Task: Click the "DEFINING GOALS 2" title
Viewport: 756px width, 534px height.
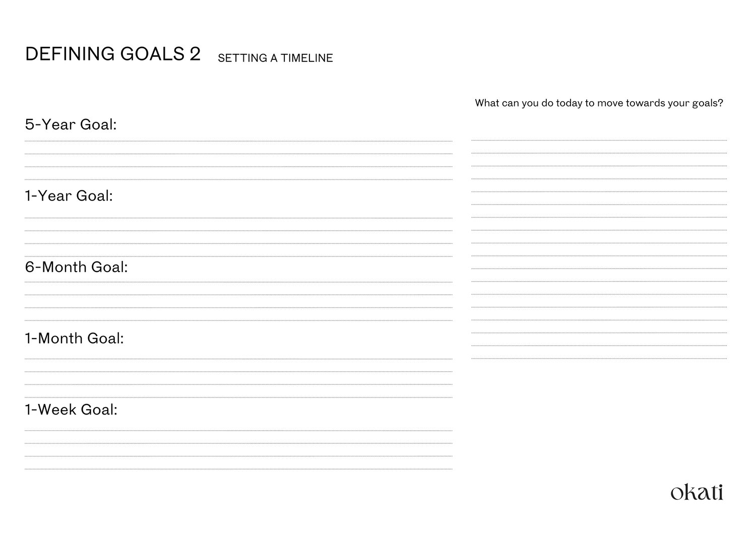Action: pyautogui.click(x=113, y=54)
